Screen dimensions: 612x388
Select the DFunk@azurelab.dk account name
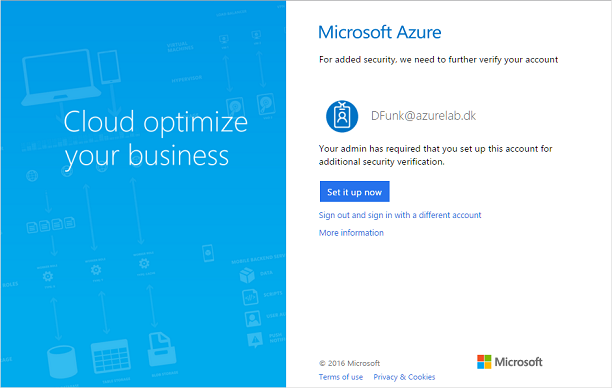(x=423, y=116)
